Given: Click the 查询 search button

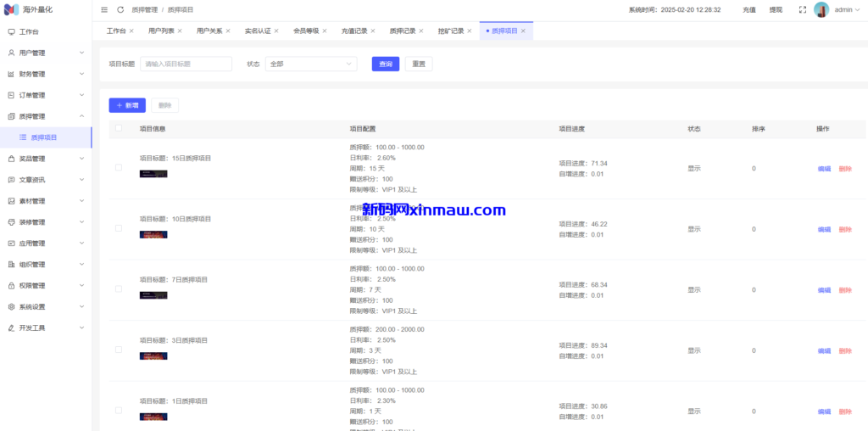Looking at the screenshot, I should point(386,64).
